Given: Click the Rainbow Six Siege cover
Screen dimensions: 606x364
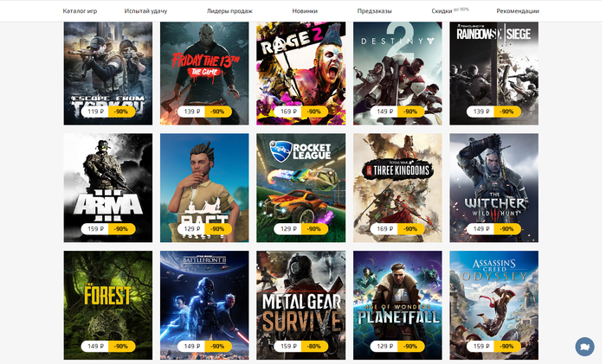Looking at the screenshot, I should pos(493,73).
